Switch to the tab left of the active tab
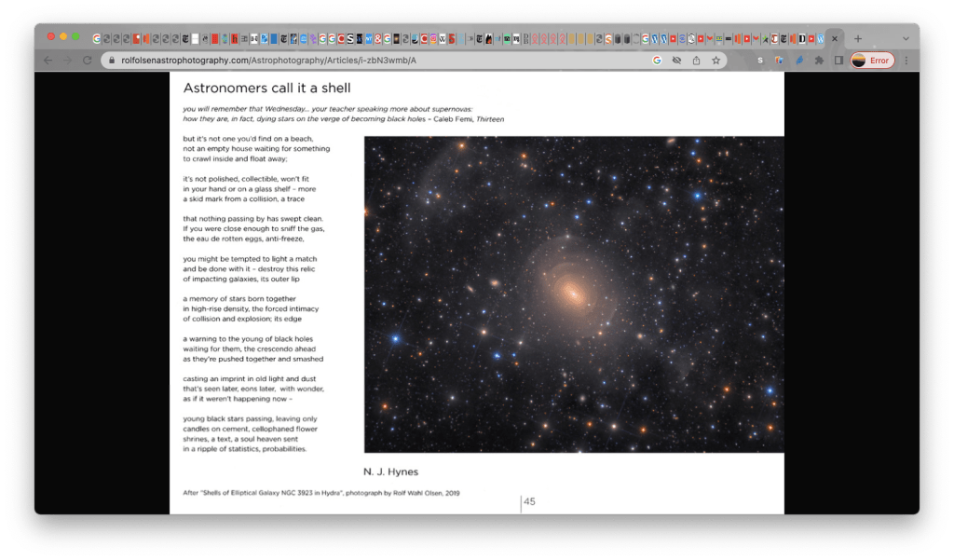The image size is (954, 560). (820, 39)
